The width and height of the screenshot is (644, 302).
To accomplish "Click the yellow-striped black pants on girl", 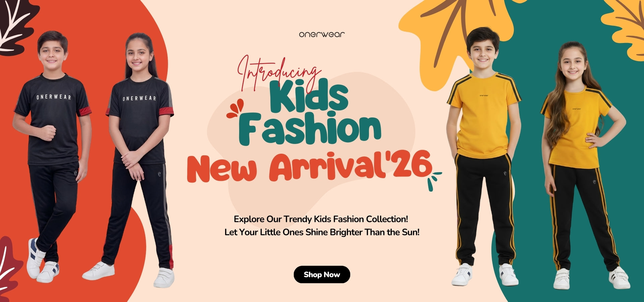I will point(584,216).
